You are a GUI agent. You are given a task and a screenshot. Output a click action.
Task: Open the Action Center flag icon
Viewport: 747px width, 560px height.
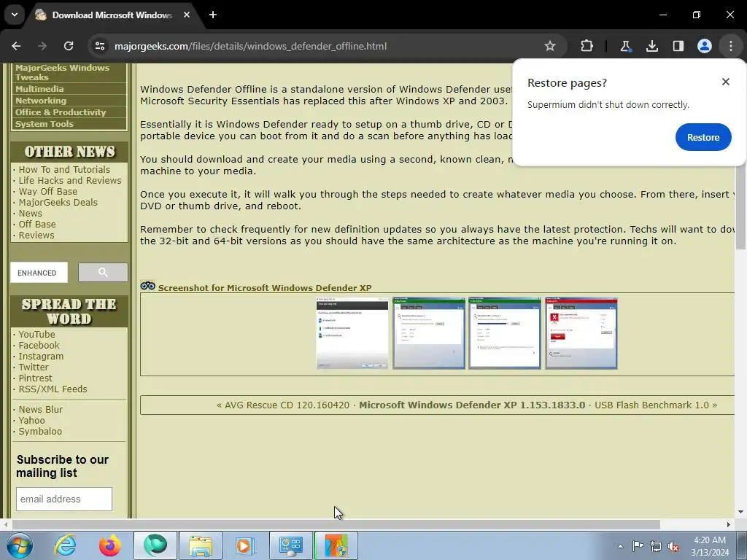pyautogui.click(x=638, y=545)
